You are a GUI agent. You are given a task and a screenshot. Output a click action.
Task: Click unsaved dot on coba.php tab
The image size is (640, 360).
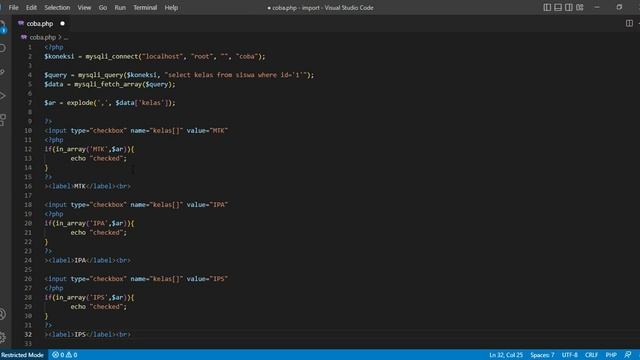point(62,24)
